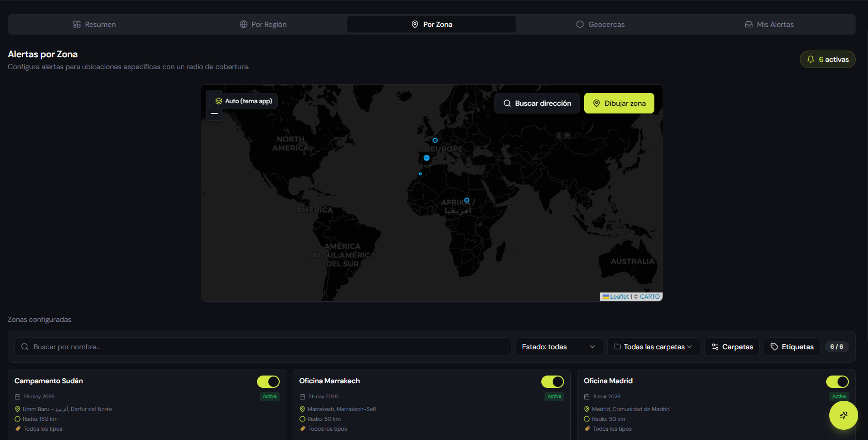Click the bell icon in the 6 activas badge
This screenshot has height=440, width=868.
point(811,59)
